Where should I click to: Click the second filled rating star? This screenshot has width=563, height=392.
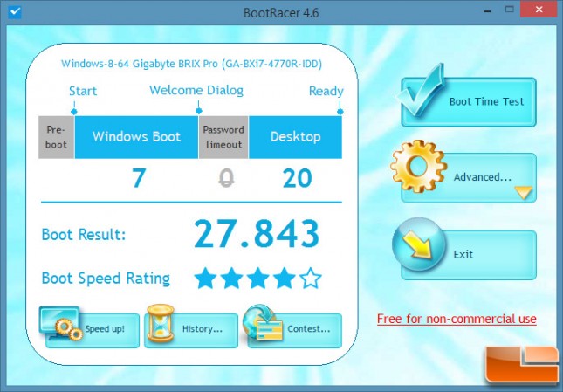[231, 278]
